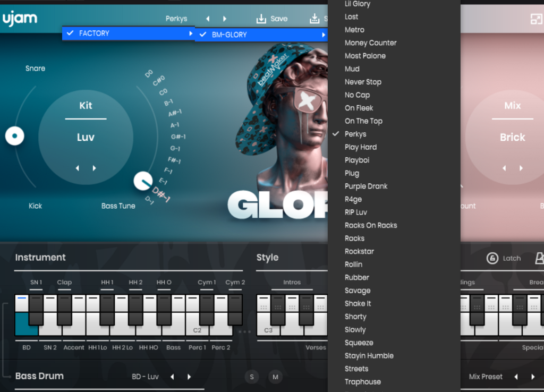Click the Mix name Brick
Image resolution: width=544 pixels, height=392 pixels.
point(513,137)
